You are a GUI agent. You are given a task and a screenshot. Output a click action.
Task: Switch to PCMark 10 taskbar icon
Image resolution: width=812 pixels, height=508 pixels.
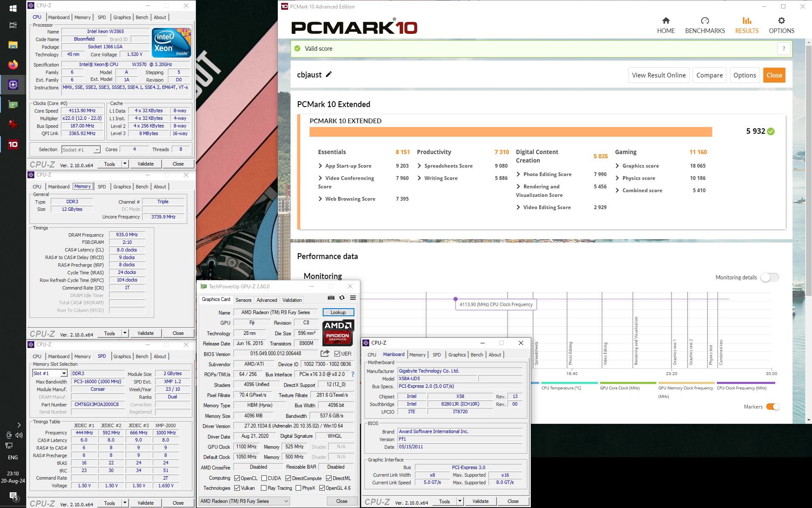pos(13,144)
